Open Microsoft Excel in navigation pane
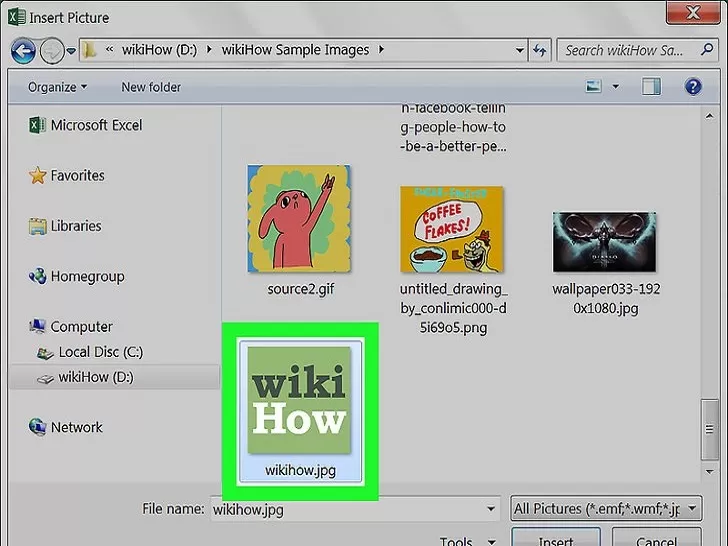The image size is (728, 546). (86, 125)
